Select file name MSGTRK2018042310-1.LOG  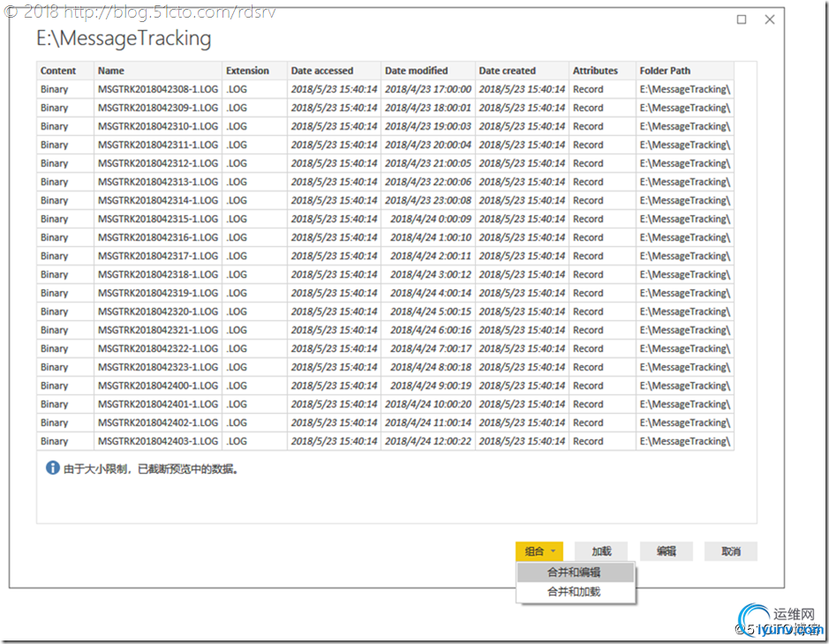point(157,126)
